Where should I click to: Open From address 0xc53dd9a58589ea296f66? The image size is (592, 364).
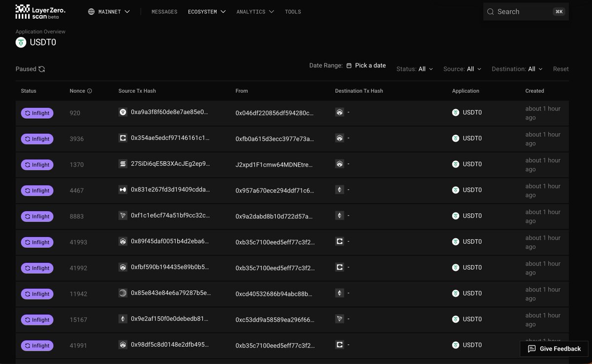point(275,320)
